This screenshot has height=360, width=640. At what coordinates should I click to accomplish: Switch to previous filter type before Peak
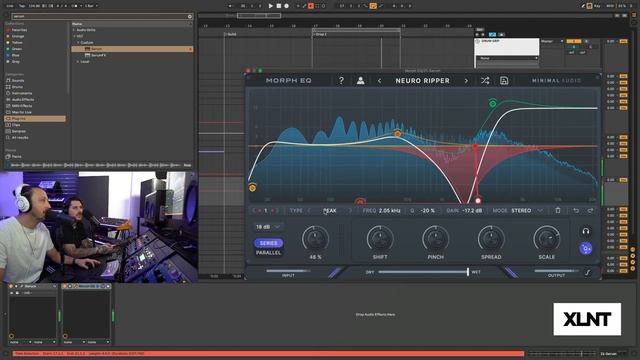[309, 211]
